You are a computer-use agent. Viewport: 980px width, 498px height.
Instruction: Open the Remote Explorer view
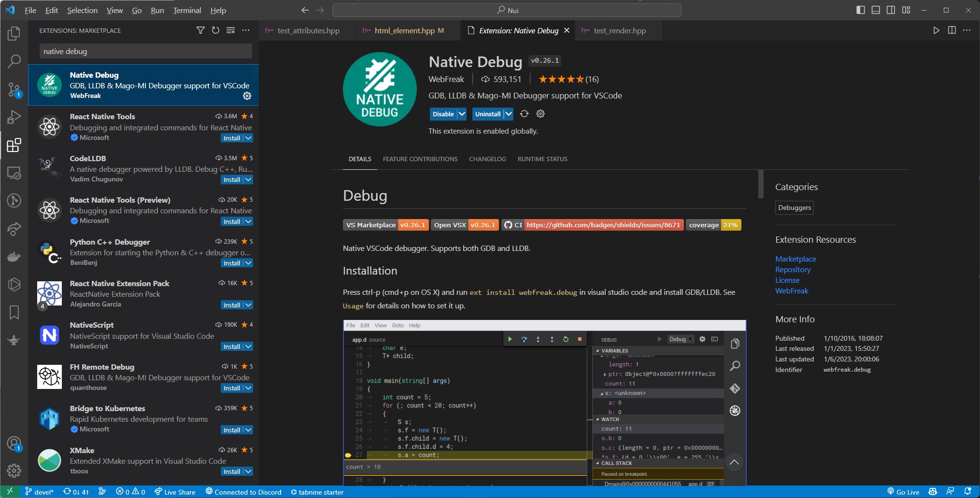click(x=14, y=173)
